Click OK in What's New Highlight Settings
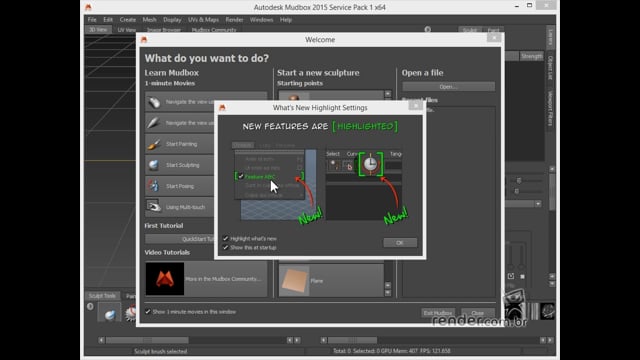640x360 pixels. (400, 242)
